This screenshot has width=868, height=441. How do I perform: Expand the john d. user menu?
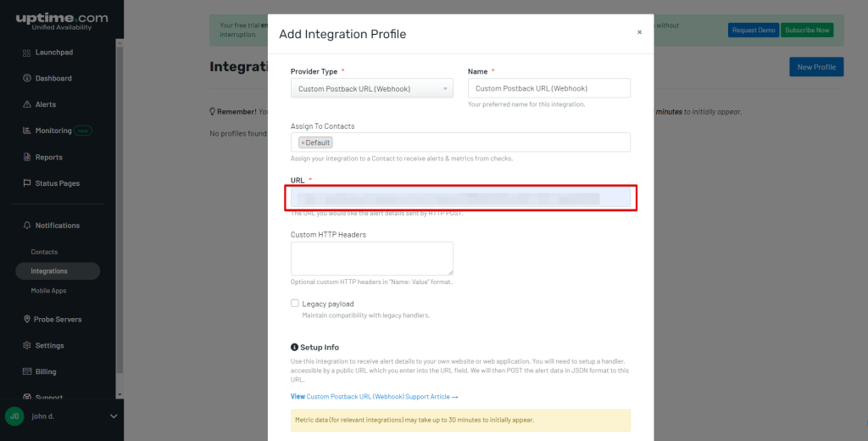pyautogui.click(x=114, y=416)
